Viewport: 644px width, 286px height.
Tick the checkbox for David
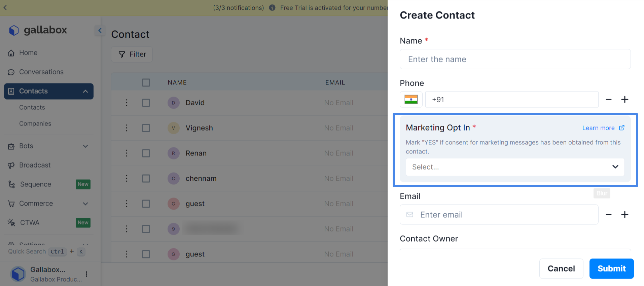[x=146, y=103]
